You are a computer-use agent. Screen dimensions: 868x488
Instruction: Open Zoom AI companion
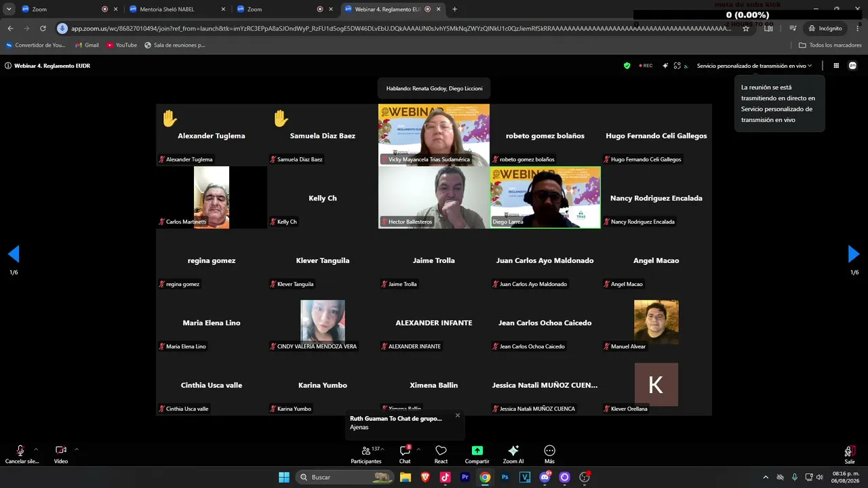click(513, 454)
